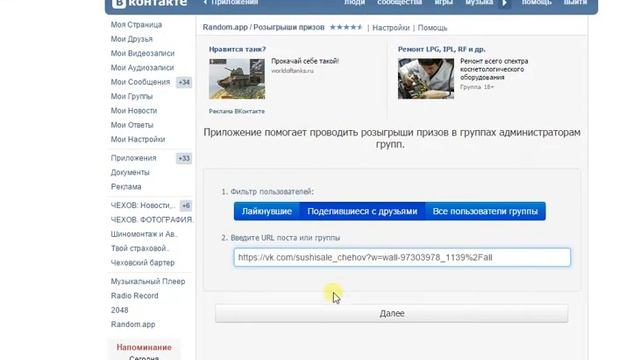
Task: Click the +34 messages counter badge
Action: click(184, 82)
